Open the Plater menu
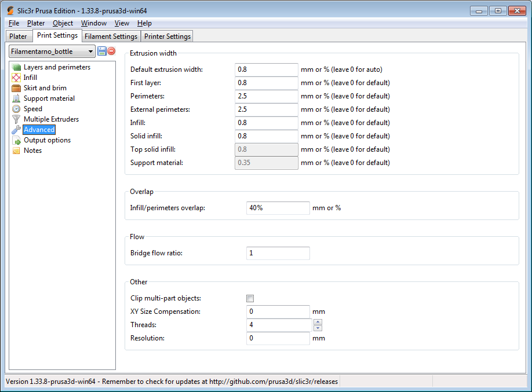 pyautogui.click(x=36, y=23)
